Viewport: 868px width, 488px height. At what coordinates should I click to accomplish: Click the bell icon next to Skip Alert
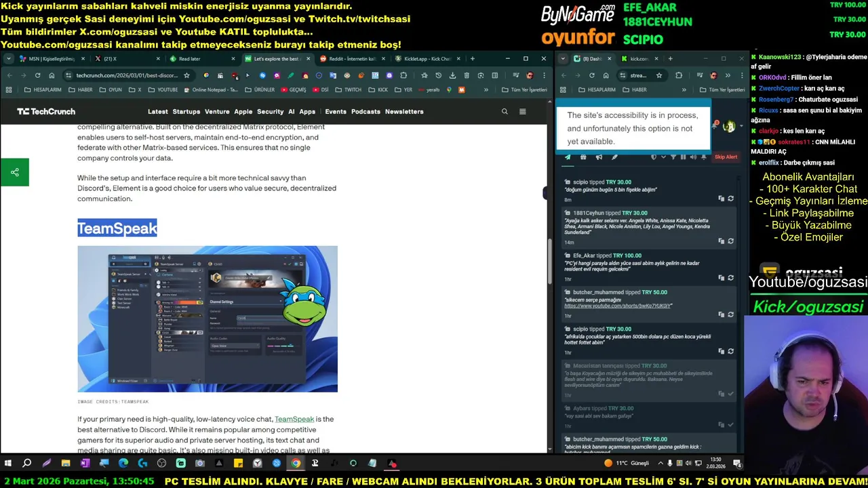click(704, 157)
